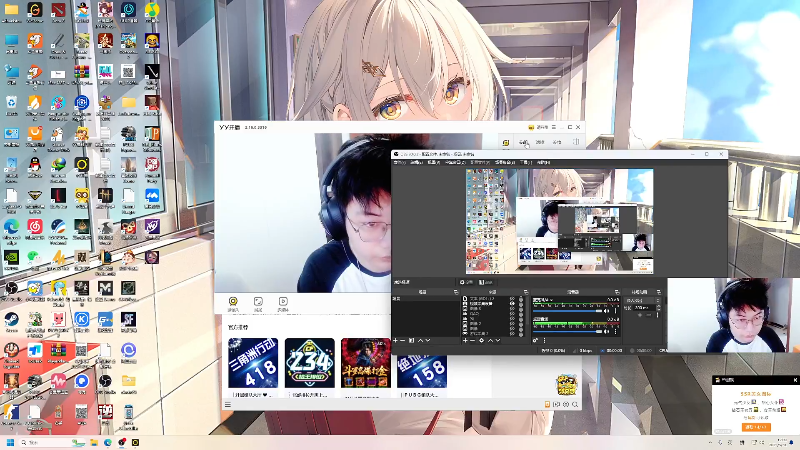Toggle lock of bottom source row

521,334
